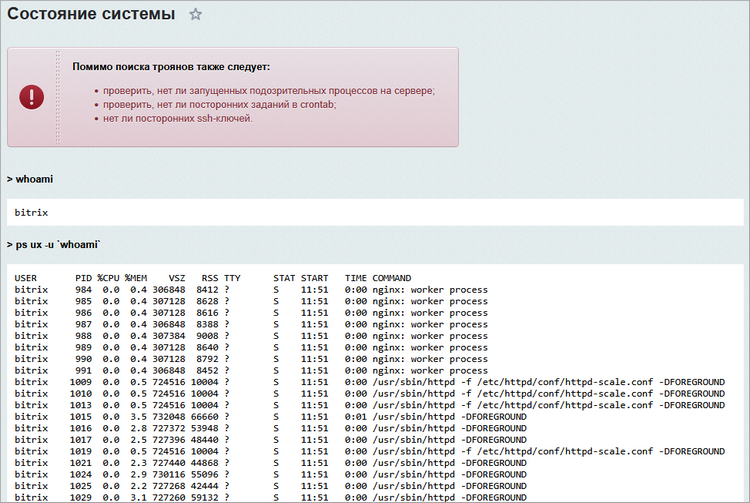750x503 pixels.
Task: Click the %CPU column header
Action: tap(108, 278)
